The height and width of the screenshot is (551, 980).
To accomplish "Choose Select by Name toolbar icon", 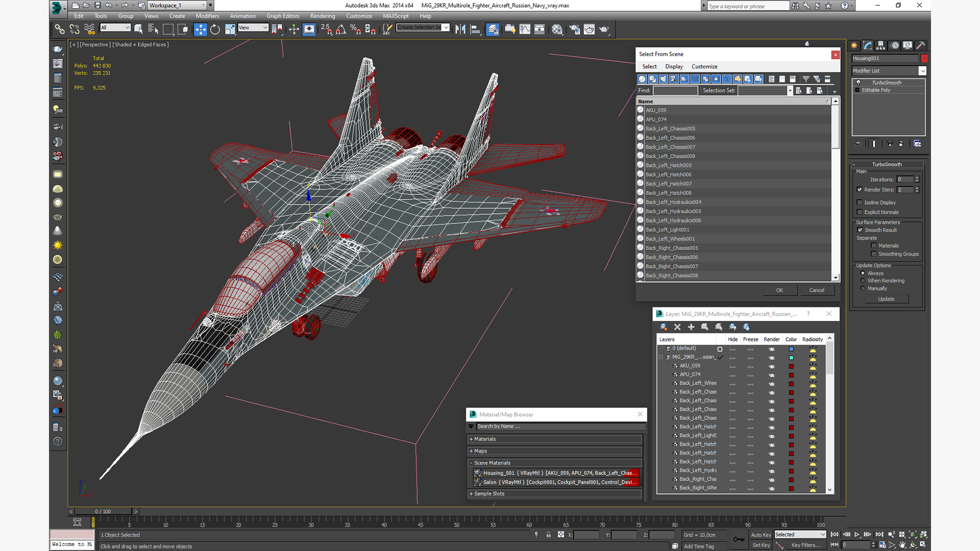I will pyautogui.click(x=153, y=29).
